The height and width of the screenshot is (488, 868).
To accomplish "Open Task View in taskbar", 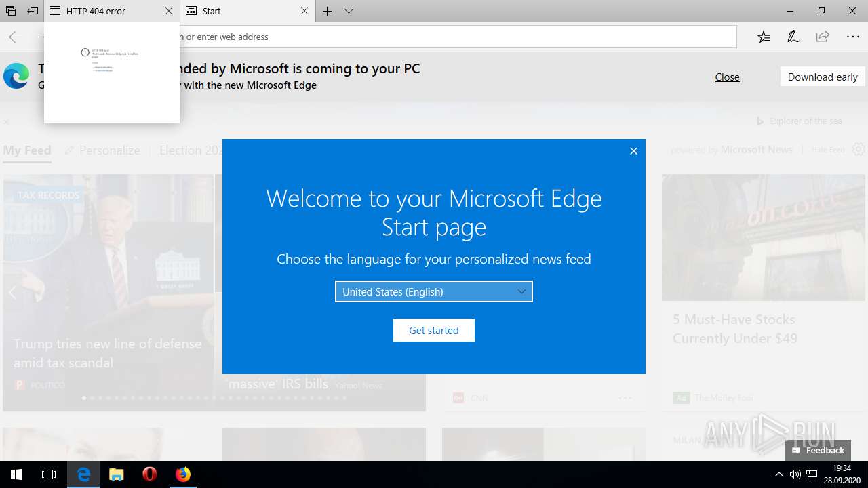I will point(49,474).
